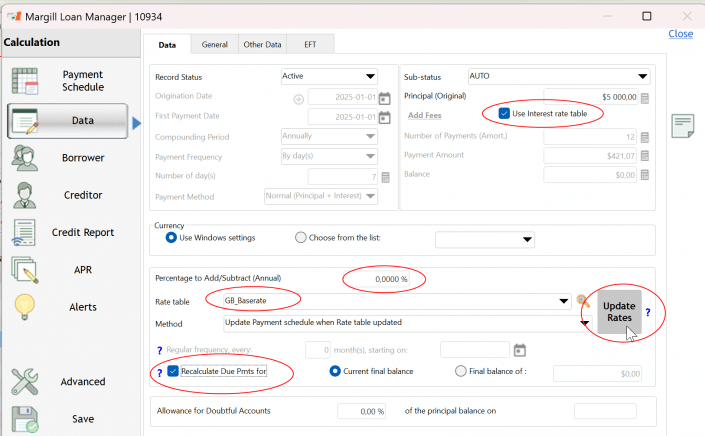
Task: Open the Advanced tools icon
Action: (x=25, y=381)
